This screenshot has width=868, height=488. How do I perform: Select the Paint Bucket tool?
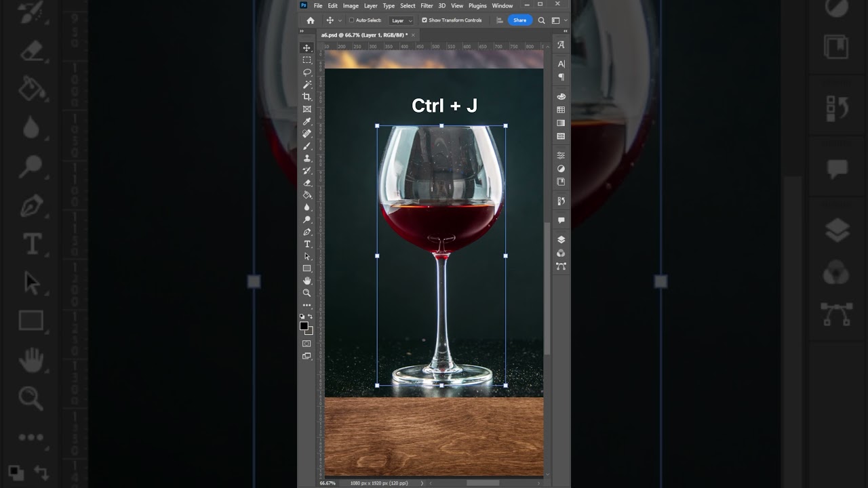[x=307, y=195]
